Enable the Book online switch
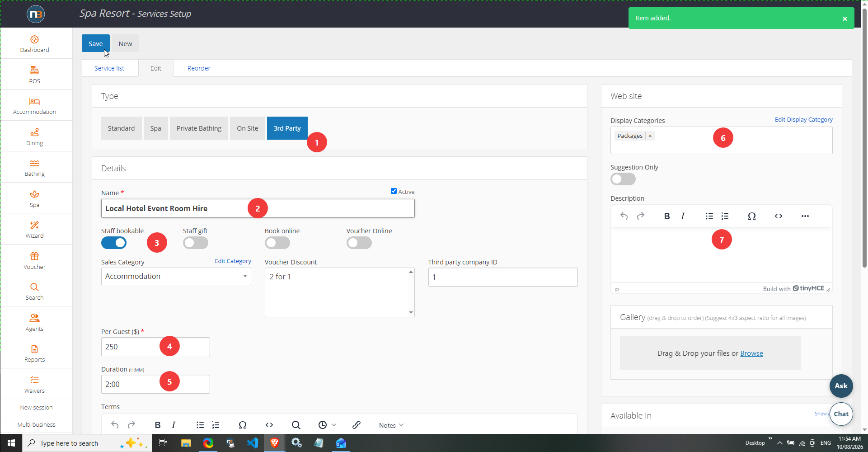This screenshot has width=868, height=452. pos(277,243)
